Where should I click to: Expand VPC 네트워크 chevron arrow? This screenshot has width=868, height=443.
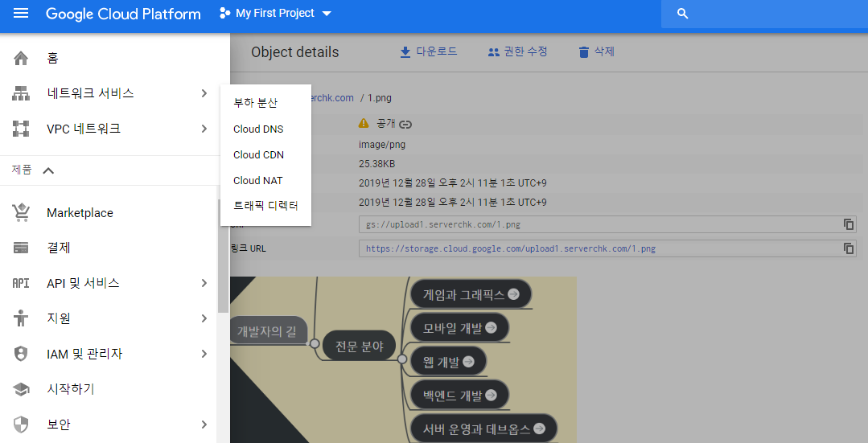pos(204,129)
